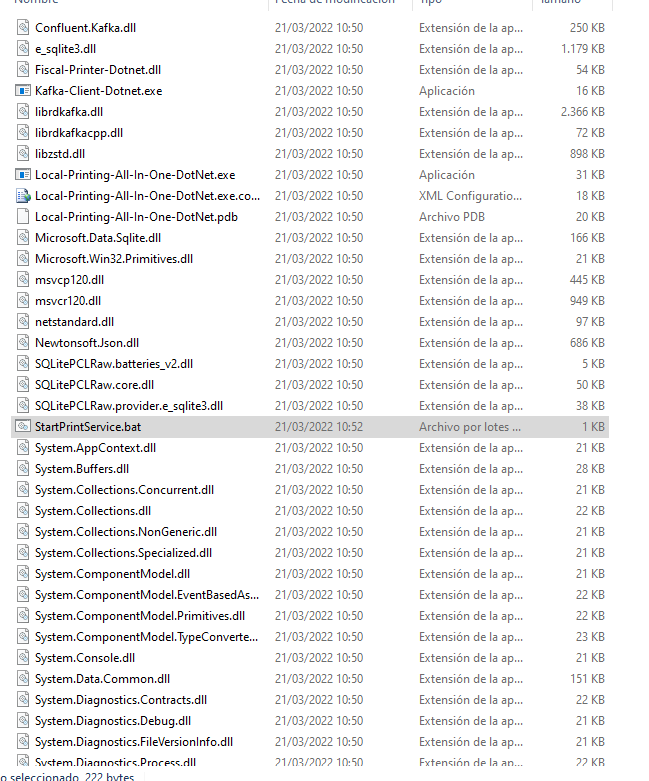649x781 pixels.
Task: Click the System.Data.Common.dll file icon
Action: 23,678
